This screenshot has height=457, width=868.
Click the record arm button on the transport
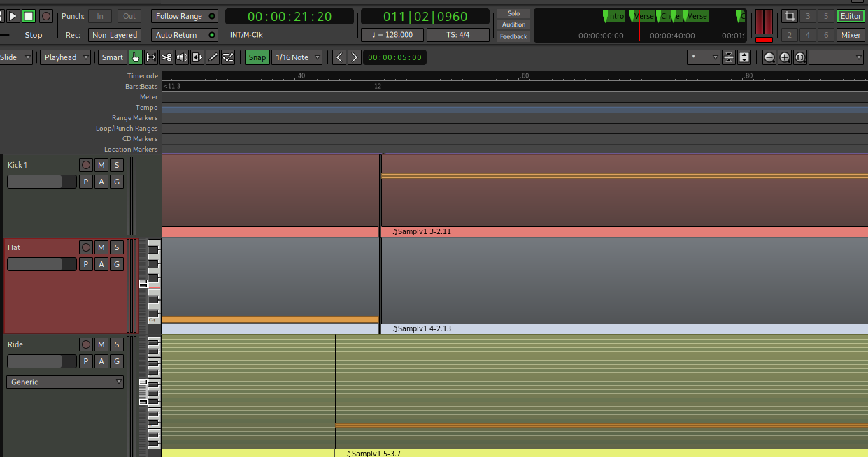pos(46,16)
